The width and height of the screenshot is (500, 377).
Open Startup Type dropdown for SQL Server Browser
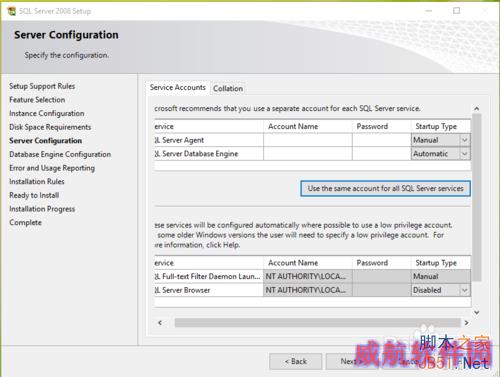pyautogui.click(x=465, y=290)
